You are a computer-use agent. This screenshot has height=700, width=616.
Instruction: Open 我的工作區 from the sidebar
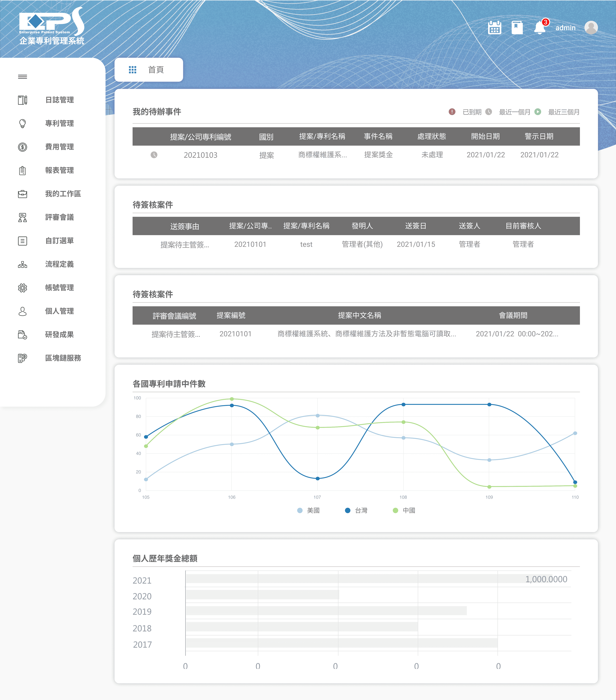pyautogui.click(x=63, y=194)
